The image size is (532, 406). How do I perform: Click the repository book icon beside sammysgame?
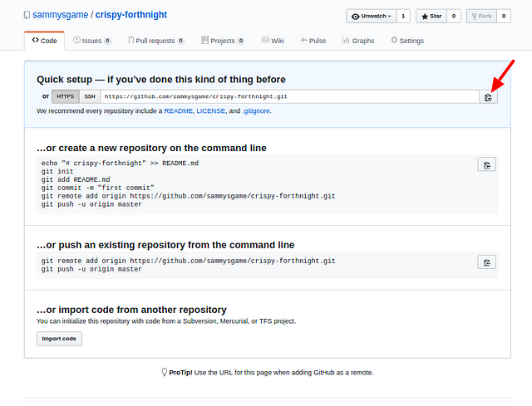pos(27,15)
